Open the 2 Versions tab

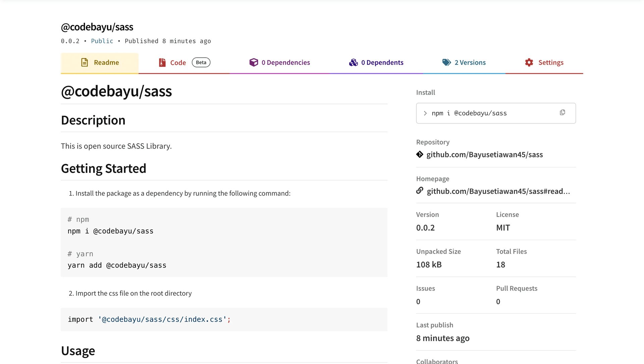464,63
